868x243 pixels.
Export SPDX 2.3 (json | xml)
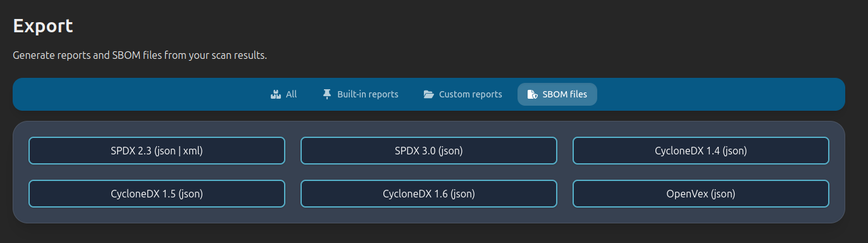tap(157, 151)
